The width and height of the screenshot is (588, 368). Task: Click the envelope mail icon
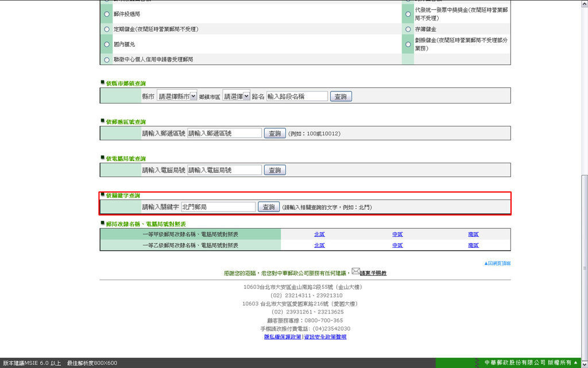[x=356, y=271]
